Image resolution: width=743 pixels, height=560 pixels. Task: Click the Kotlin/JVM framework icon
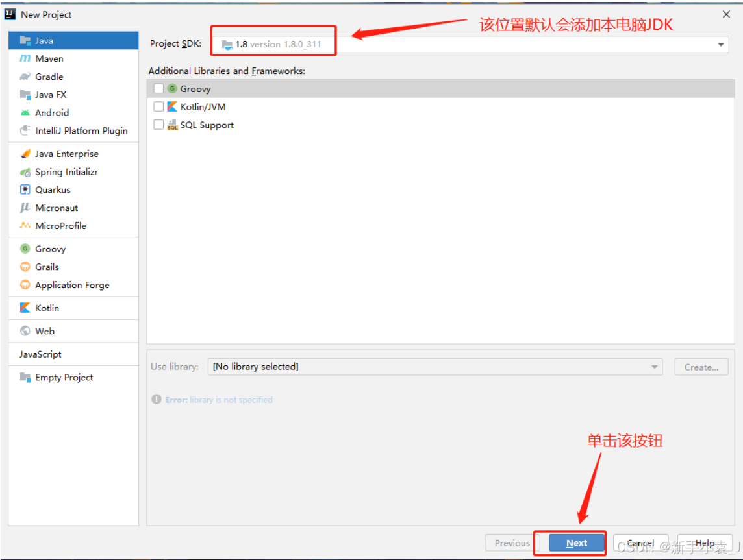point(173,106)
